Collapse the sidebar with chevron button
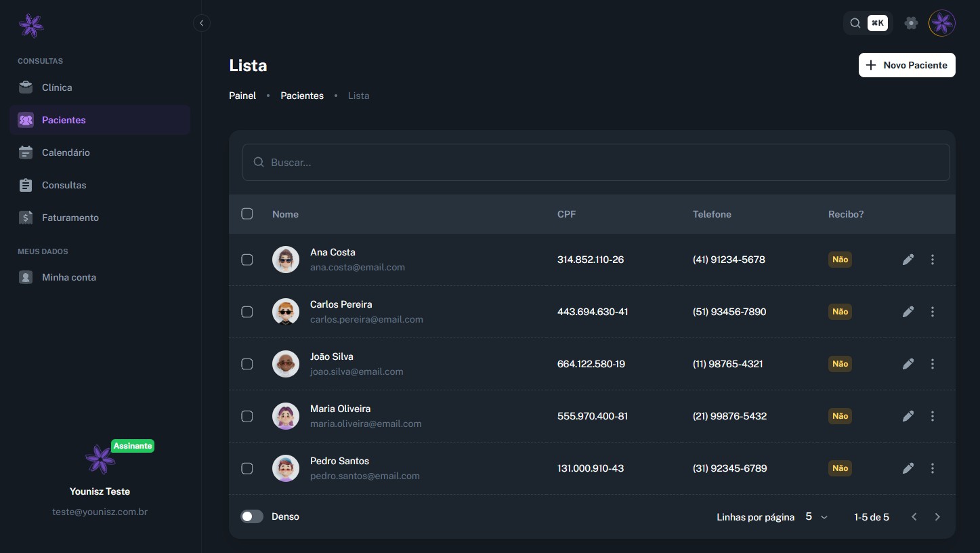 [x=202, y=22]
